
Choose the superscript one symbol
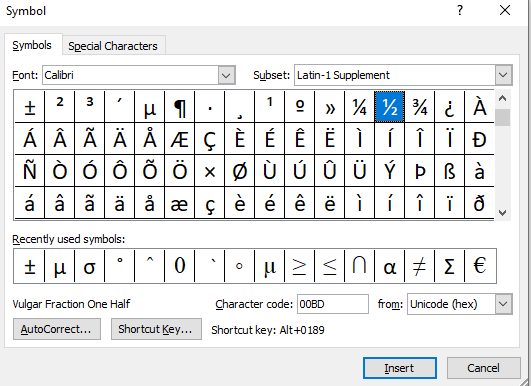[x=270, y=107]
